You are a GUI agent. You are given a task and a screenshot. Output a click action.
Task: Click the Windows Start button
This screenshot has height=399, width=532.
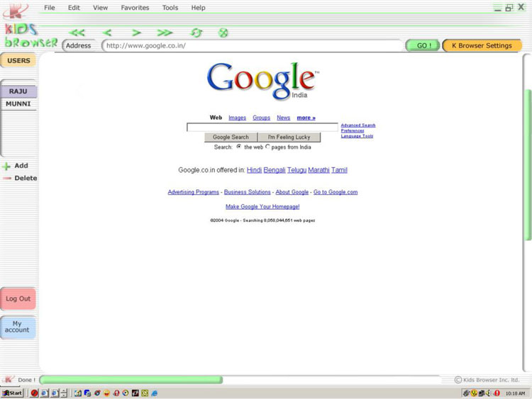pos(12,393)
